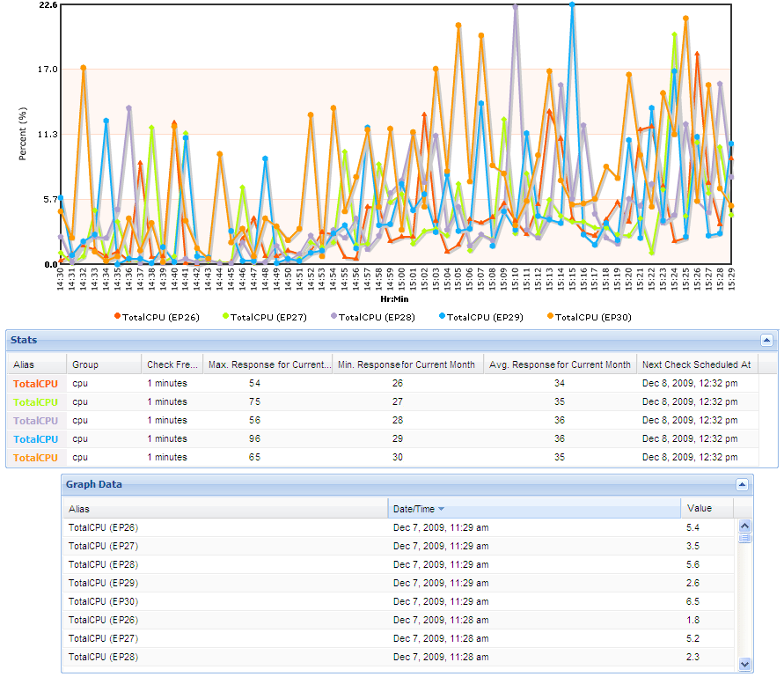The width and height of the screenshot is (784, 677).
Task: Click the max response cell 75
Action: coord(254,401)
